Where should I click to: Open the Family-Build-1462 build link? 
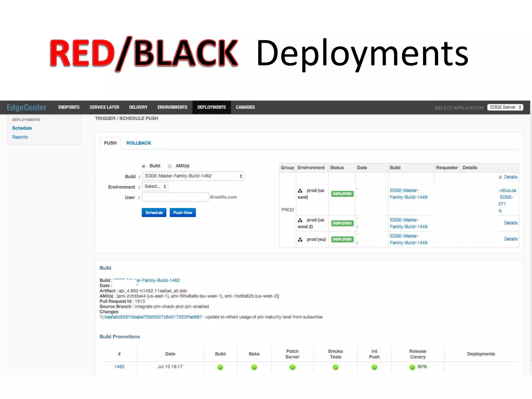click(147, 280)
